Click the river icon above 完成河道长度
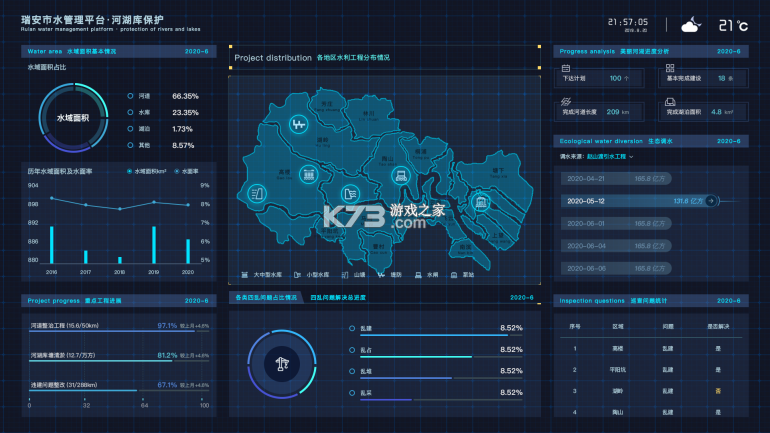 coord(566,102)
